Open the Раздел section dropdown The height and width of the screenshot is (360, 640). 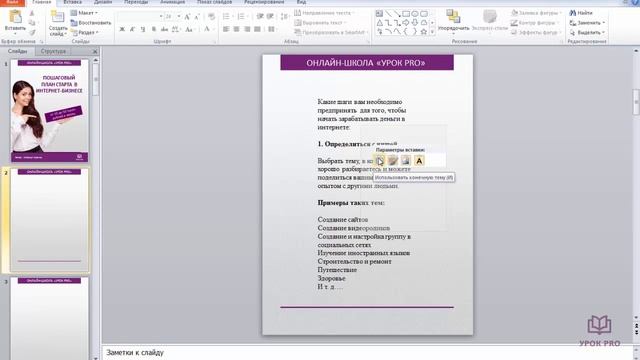[85, 32]
